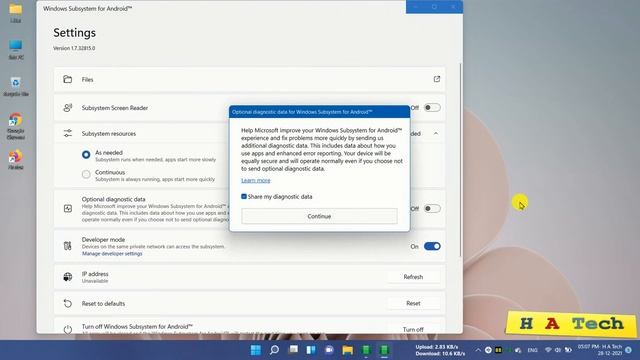Open the Teams Chat taskbar icon
The width and height of the screenshot is (640, 360).
click(329, 350)
